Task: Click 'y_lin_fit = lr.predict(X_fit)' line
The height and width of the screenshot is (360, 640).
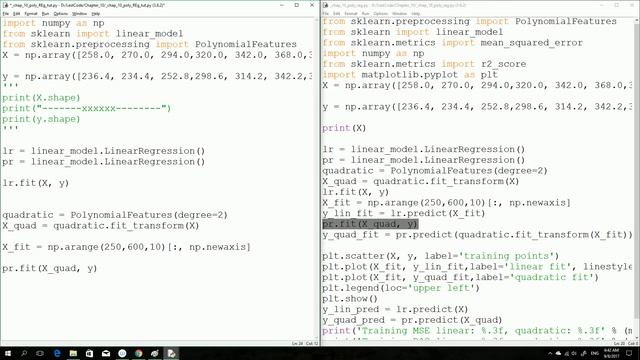Action: coord(404,213)
